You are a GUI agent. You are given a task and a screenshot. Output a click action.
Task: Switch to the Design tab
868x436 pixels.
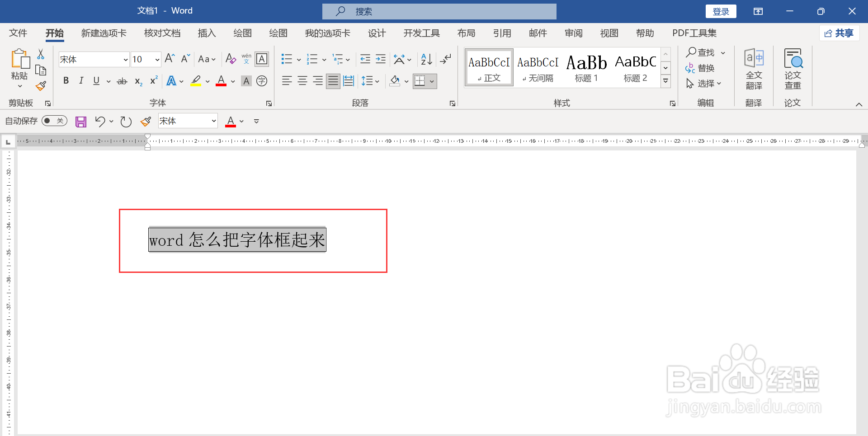[377, 33]
